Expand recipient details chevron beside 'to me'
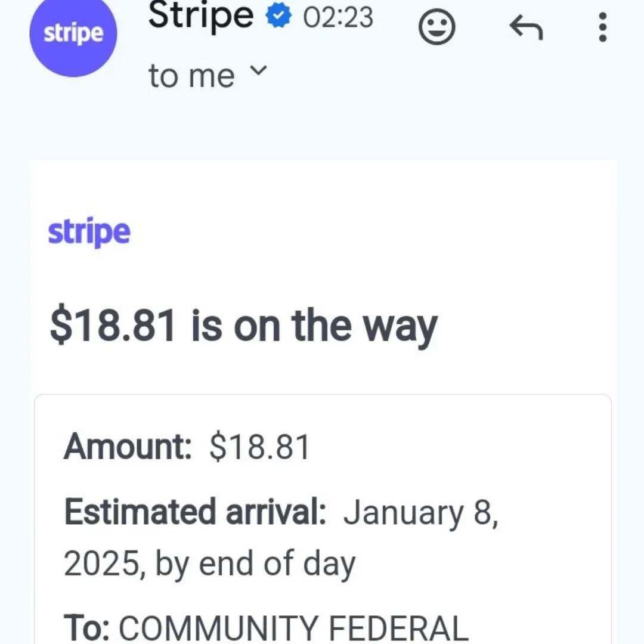Screen dimensions: 644x644 click(x=258, y=70)
